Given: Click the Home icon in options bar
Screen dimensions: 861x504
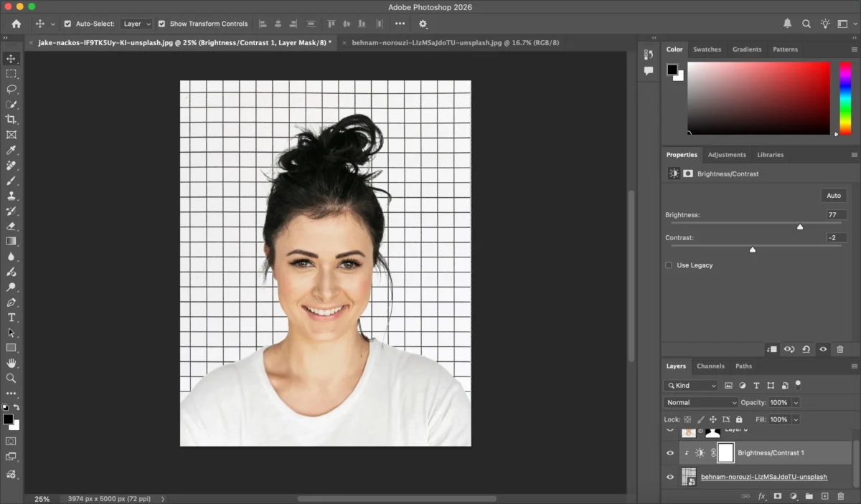Looking at the screenshot, I should pyautogui.click(x=17, y=24).
